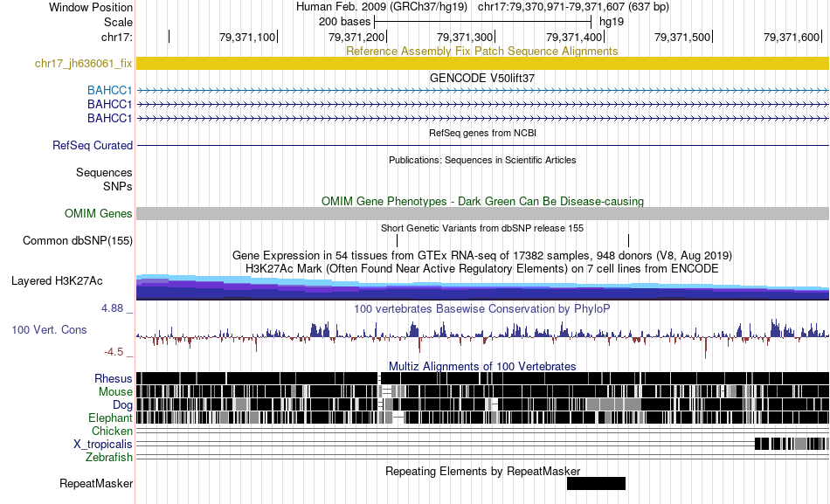This screenshot has width=830, height=504.
Task: Click the 'Common dbSNP(155)' label
Action: (78, 241)
